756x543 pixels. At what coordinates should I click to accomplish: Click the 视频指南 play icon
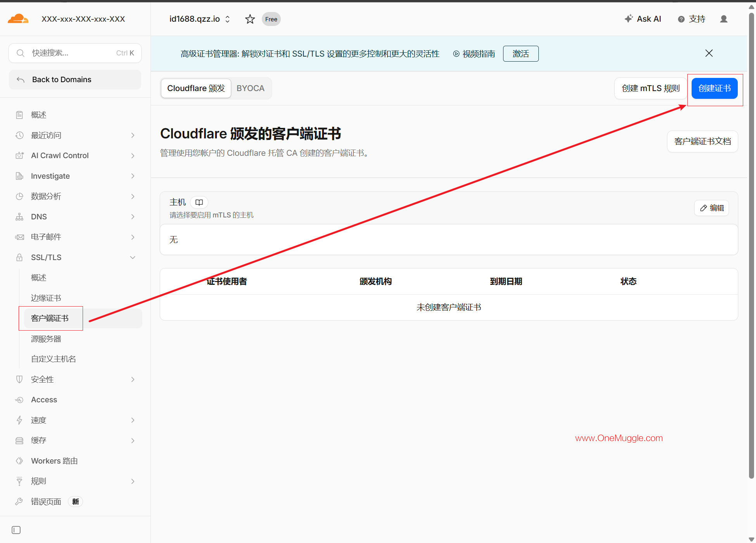pos(456,54)
